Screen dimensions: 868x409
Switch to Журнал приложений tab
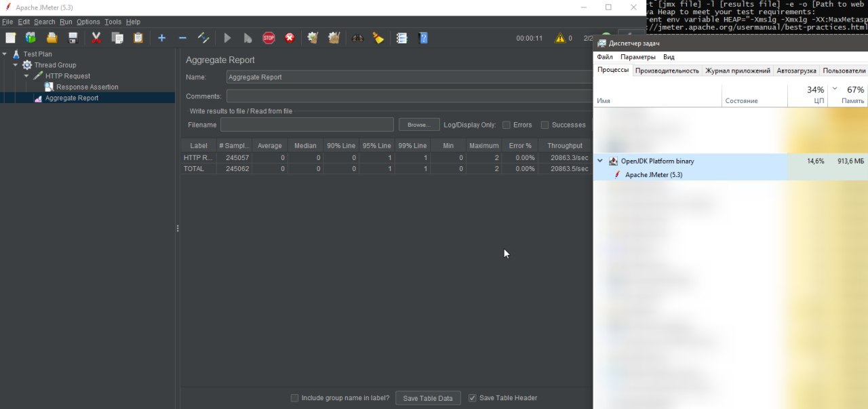pyautogui.click(x=738, y=71)
